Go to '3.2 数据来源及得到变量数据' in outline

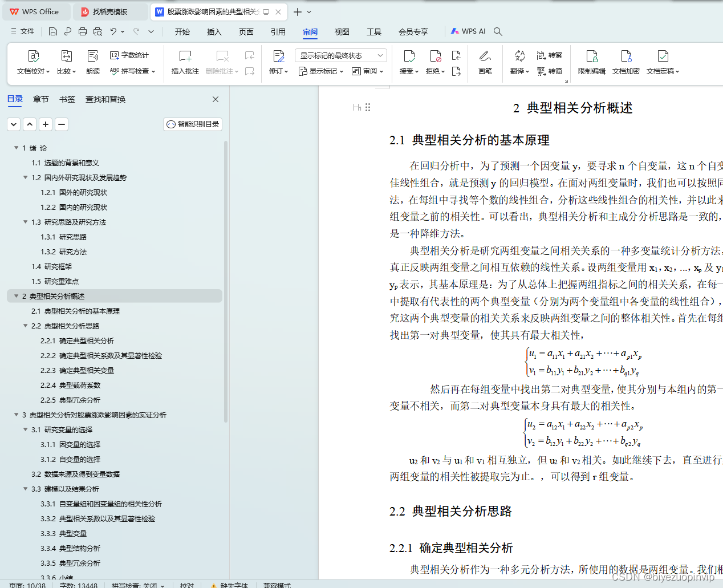point(75,474)
